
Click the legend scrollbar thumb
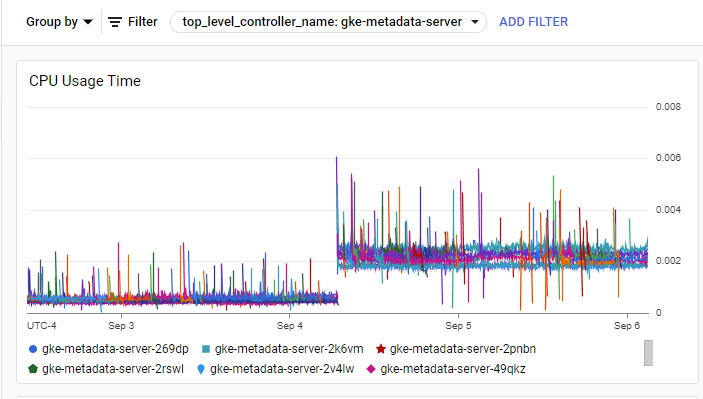pyautogui.click(x=648, y=353)
